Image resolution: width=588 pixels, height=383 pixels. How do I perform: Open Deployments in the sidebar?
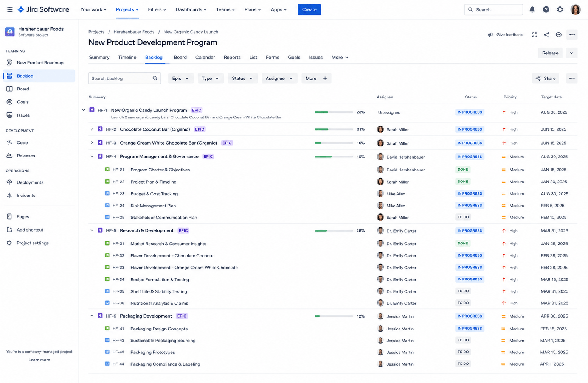39,182
